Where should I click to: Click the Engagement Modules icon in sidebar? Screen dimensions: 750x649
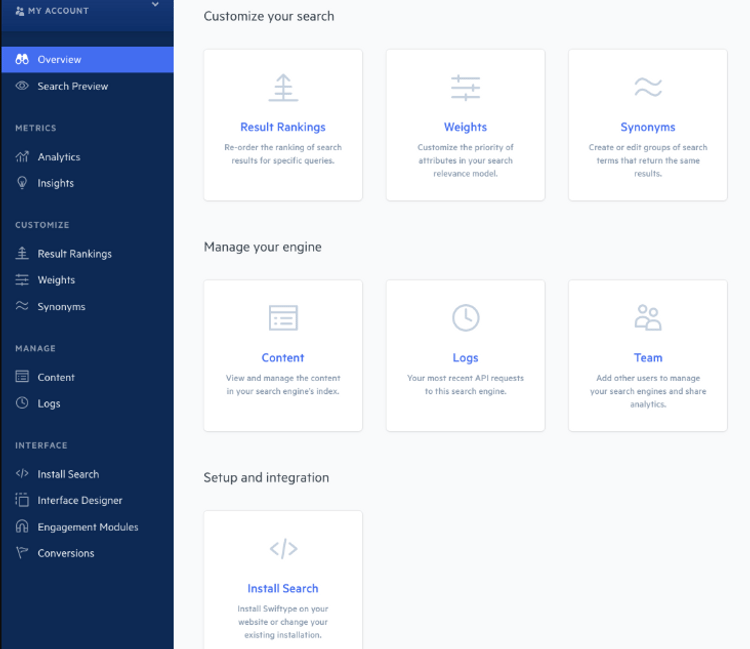coord(22,526)
